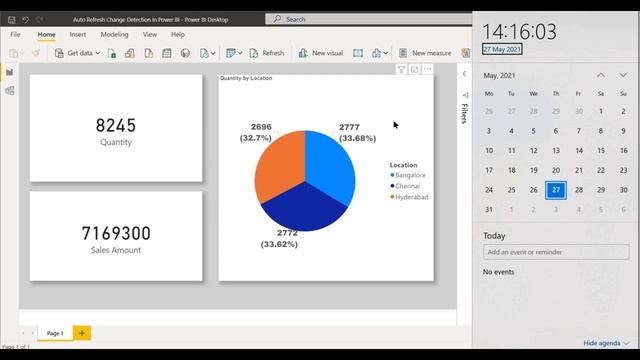Open the Transform data dropdown arrow
The image size is (640, 360).
[240, 53]
